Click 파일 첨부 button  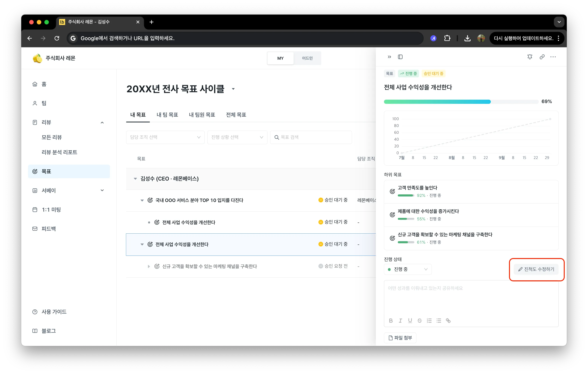(x=400, y=338)
